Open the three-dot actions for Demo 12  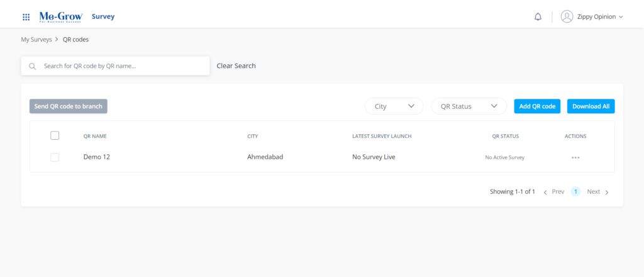tap(575, 157)
